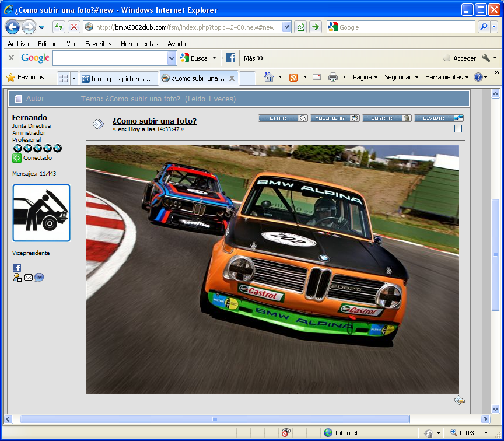Open a new blank tab
The image size is (504, 441).
(247, 78)
